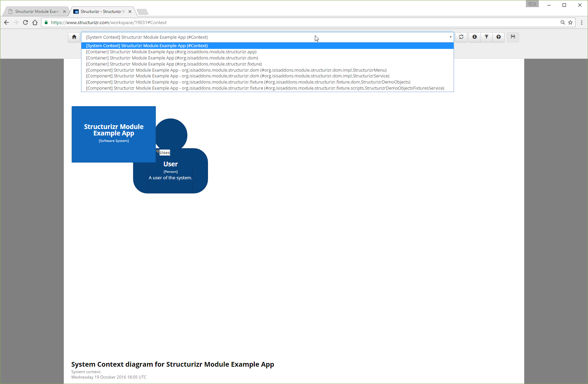Bookmark the page with the star icon
The width and height of the screenshot is (588, 384).
[570, 22]
